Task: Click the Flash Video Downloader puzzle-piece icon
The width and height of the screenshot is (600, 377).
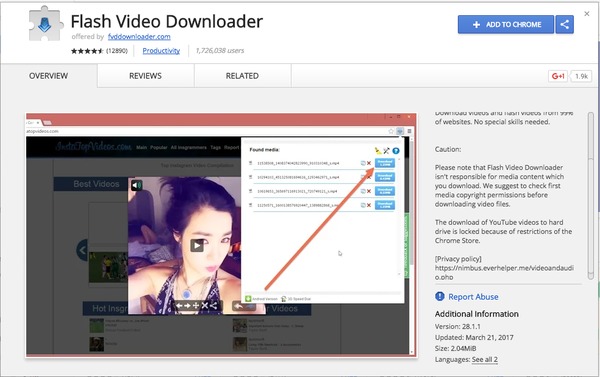Action: click(45, 24)
